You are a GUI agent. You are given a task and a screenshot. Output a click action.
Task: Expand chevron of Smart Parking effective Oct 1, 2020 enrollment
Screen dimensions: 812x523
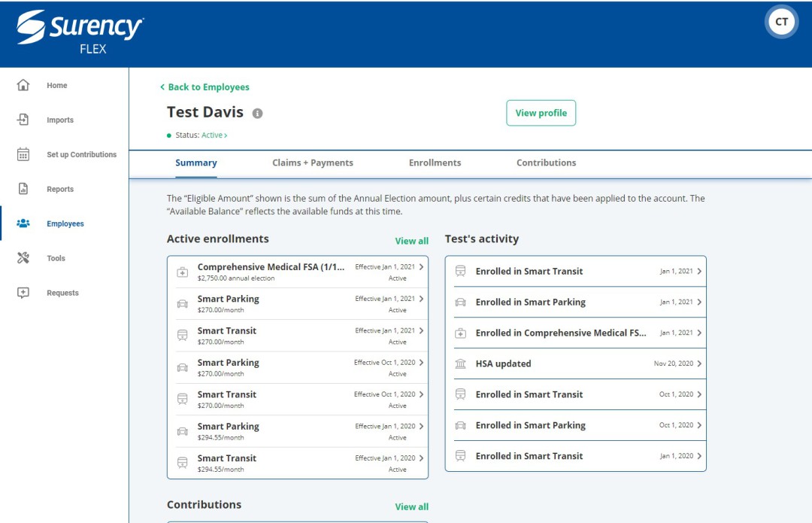click(422, 362)
